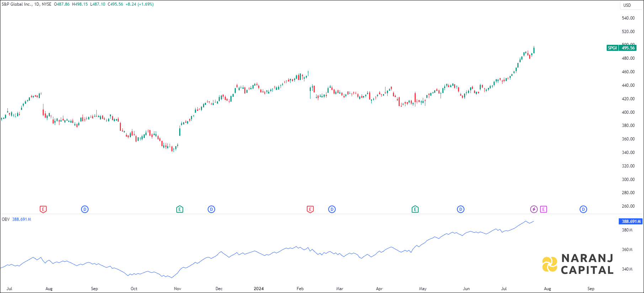
Task: Click the 340 M OBV scale label
Action: pos(627,269)
